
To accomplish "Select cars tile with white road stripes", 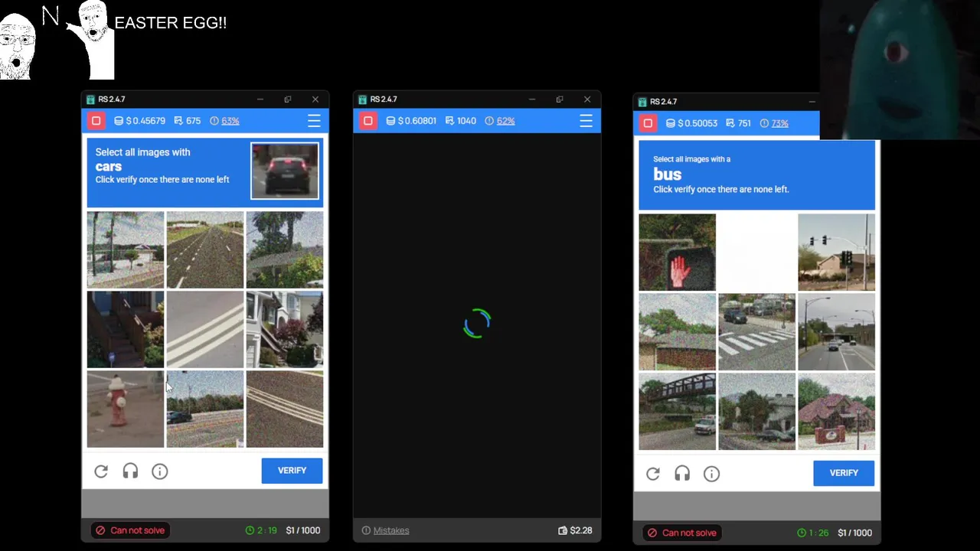I will click(205, 330).
